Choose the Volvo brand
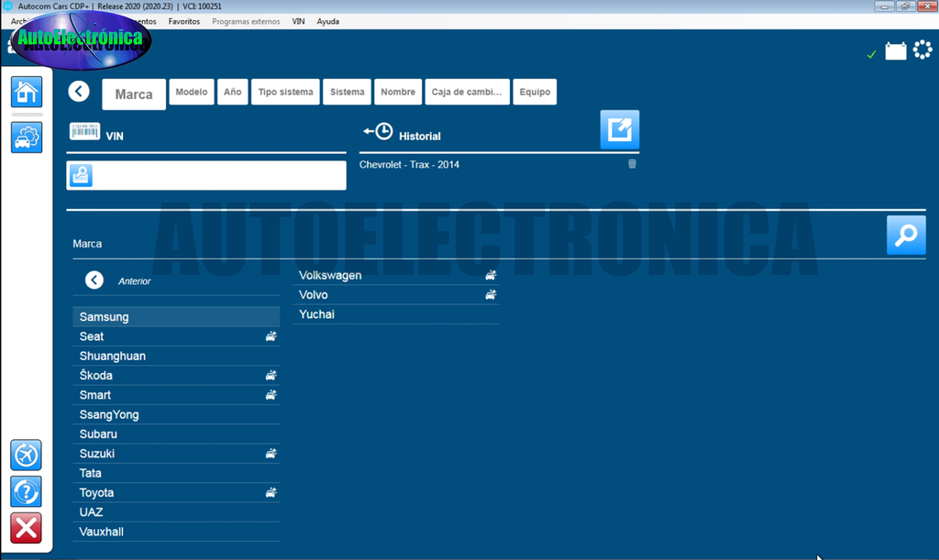 [396, 294]
